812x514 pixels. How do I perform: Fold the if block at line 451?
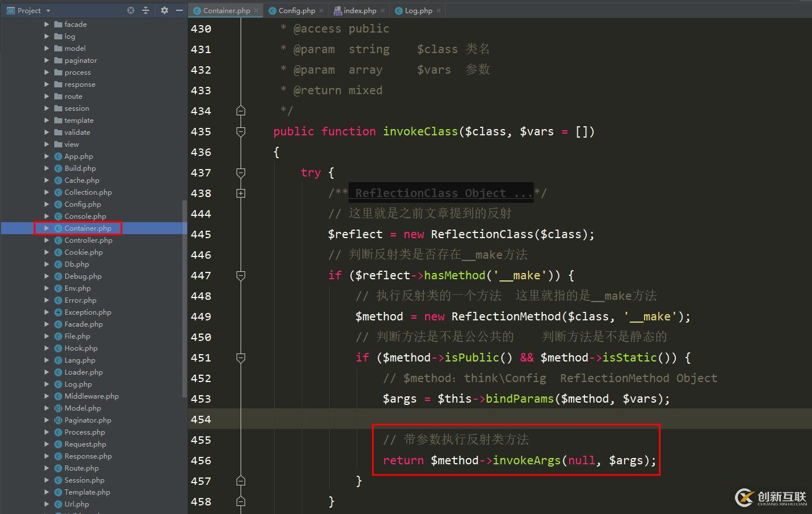tap(241, 358)
